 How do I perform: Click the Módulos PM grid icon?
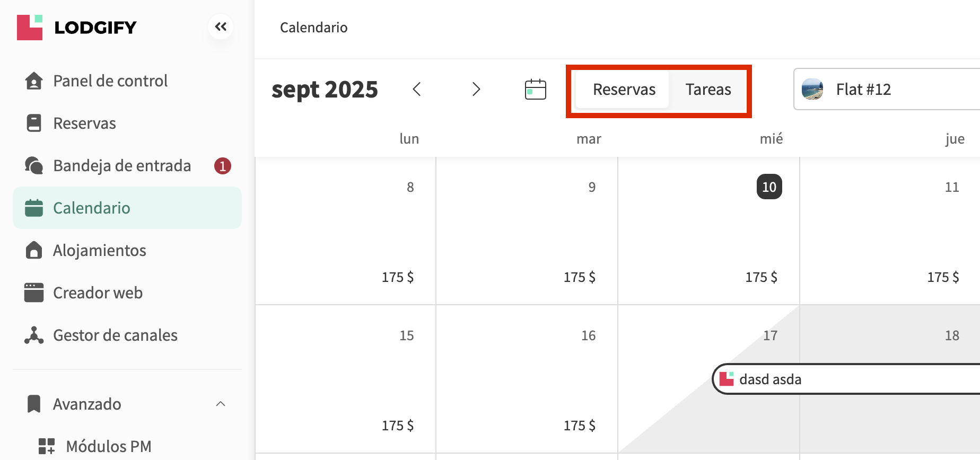47,446
